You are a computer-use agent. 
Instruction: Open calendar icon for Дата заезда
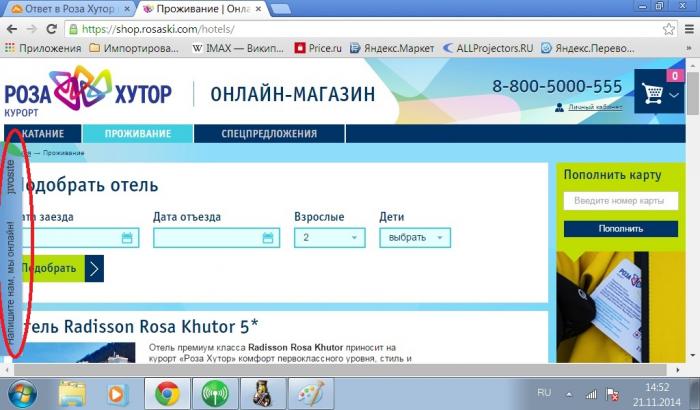127,238
